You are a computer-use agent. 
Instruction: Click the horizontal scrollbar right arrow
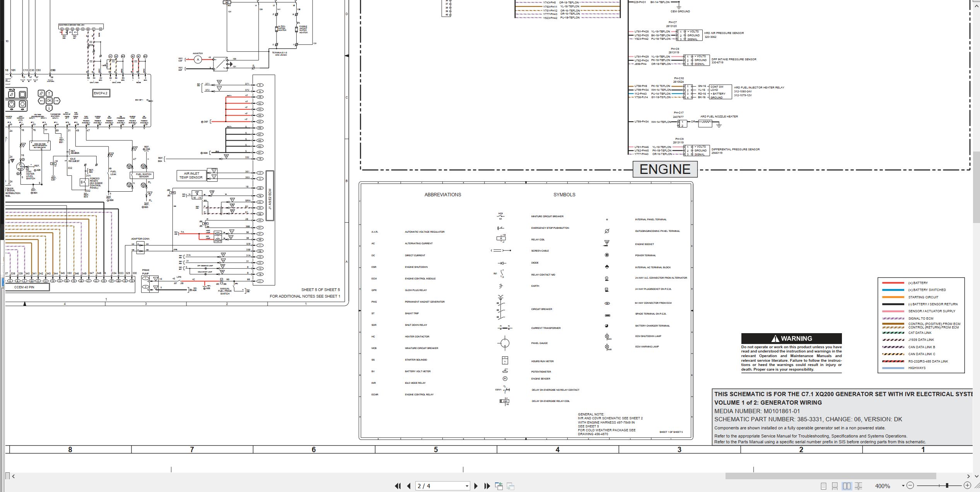pos(968,476)
